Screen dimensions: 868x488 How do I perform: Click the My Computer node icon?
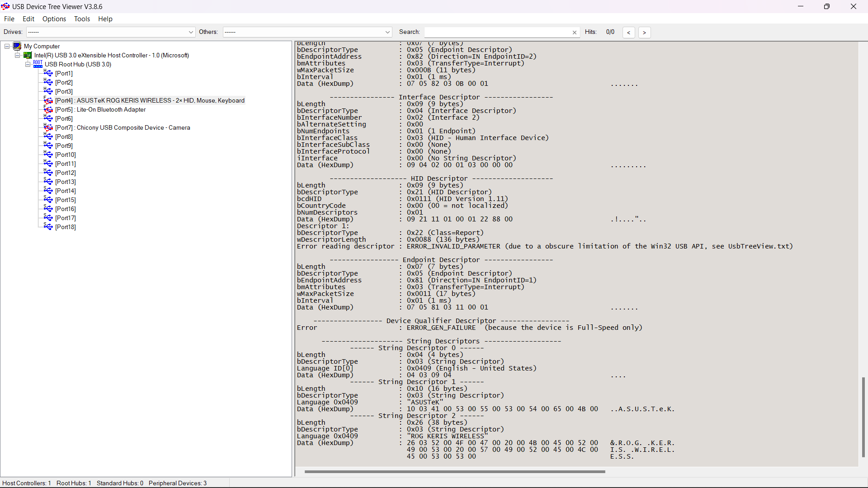[x=17, y=46]
